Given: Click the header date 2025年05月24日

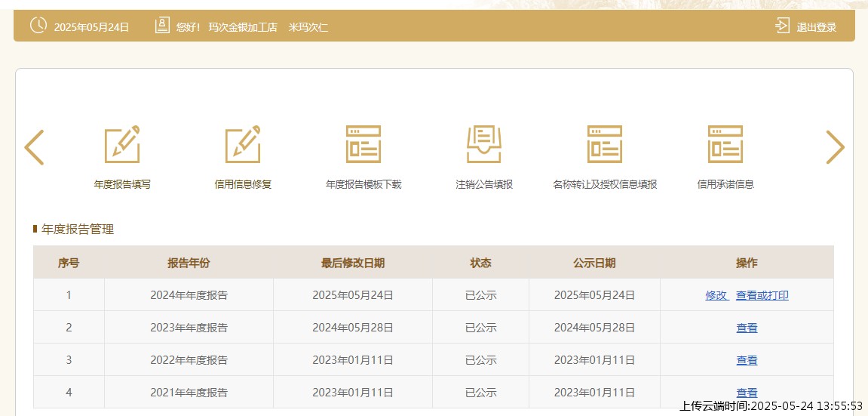Looking at the screenshot, I should 91,27.
